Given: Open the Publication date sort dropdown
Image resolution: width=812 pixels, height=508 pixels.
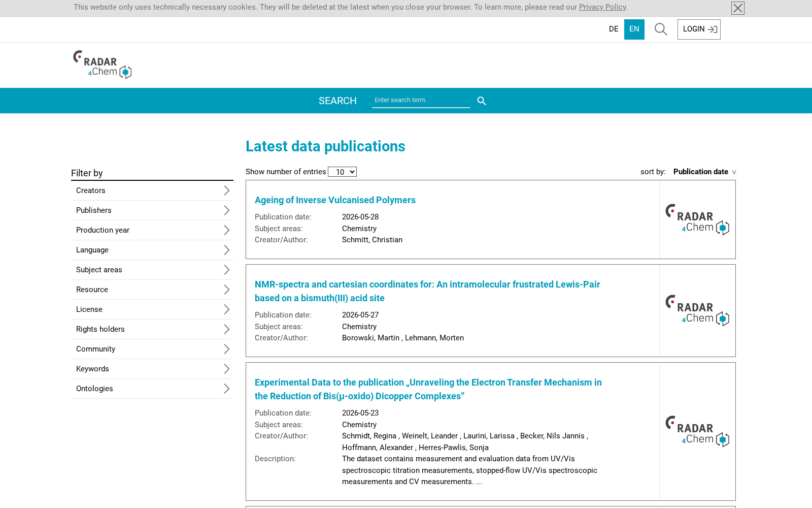Looking at the screenshot, I should pyautogui.click(x=704, y=172).
